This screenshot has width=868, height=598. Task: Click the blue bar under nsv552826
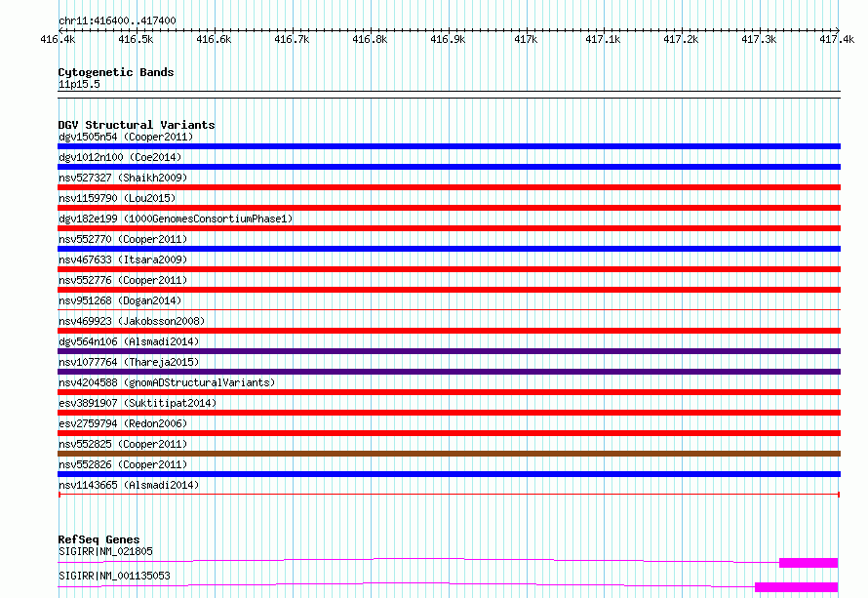tap(449, 474)
